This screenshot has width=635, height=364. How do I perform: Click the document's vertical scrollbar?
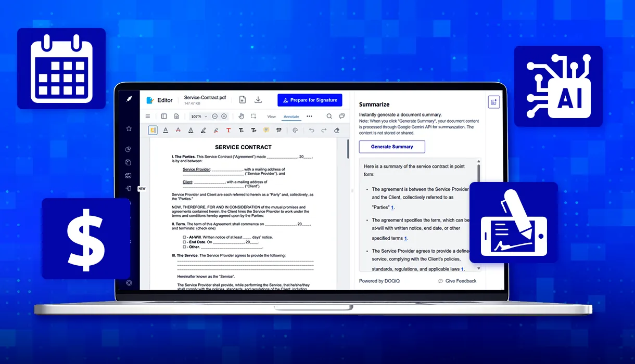pyautogui.click(x=348, y=149)
